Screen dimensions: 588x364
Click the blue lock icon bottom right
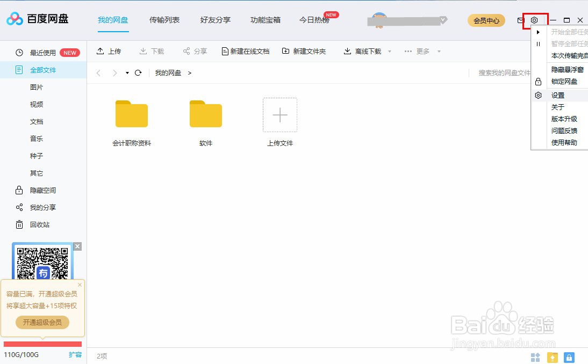click(x=569, y=357)
